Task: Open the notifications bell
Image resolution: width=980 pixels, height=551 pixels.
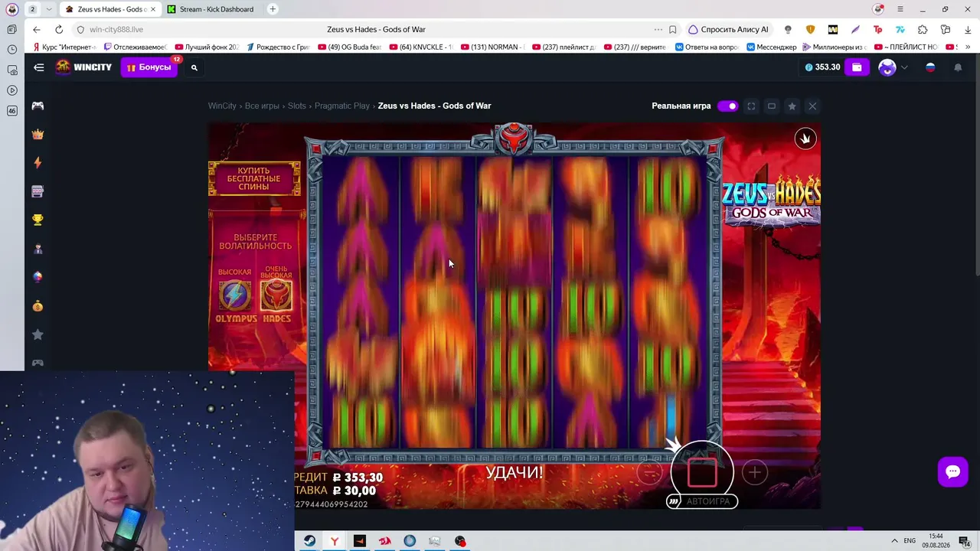Action: click(958, 67)
